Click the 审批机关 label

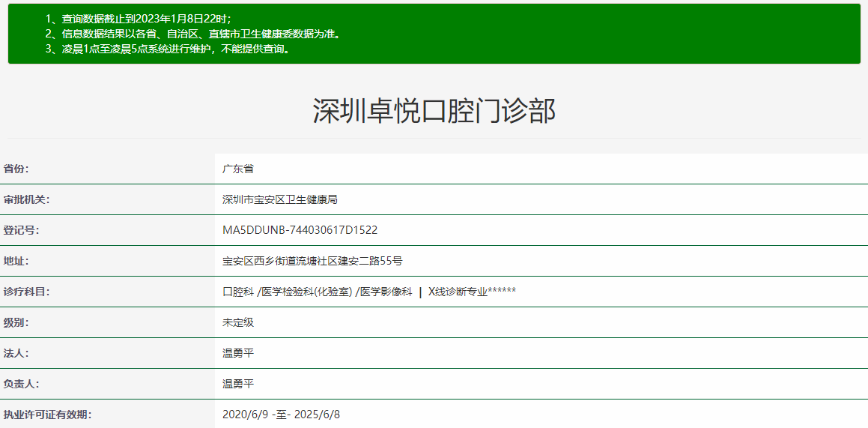26,199
